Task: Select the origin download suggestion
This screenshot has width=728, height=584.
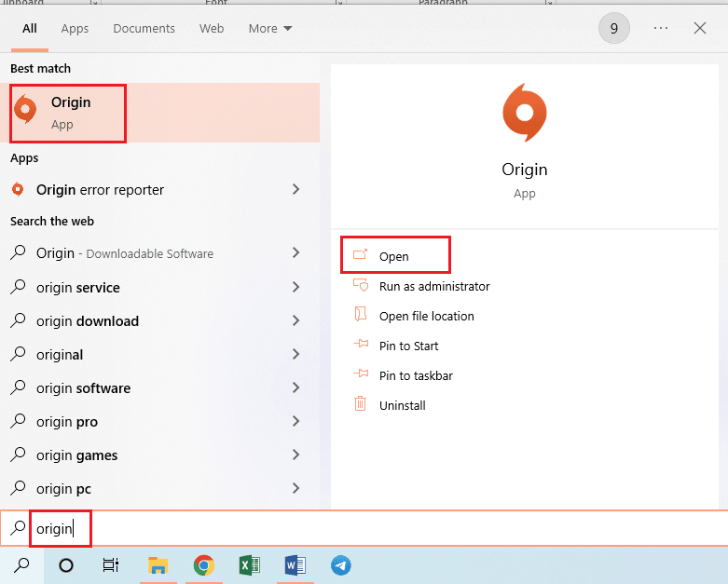Action: (159, 320)
